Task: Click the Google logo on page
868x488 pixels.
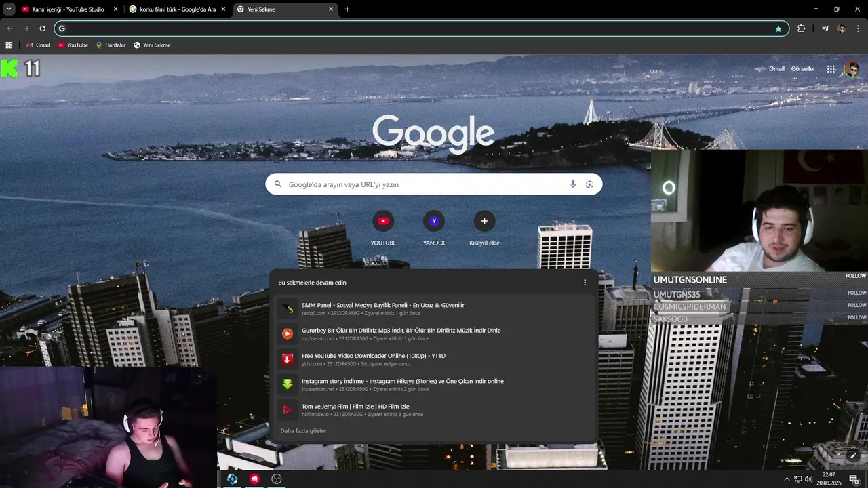Action: pyautogui.click(x=433, y=134)
